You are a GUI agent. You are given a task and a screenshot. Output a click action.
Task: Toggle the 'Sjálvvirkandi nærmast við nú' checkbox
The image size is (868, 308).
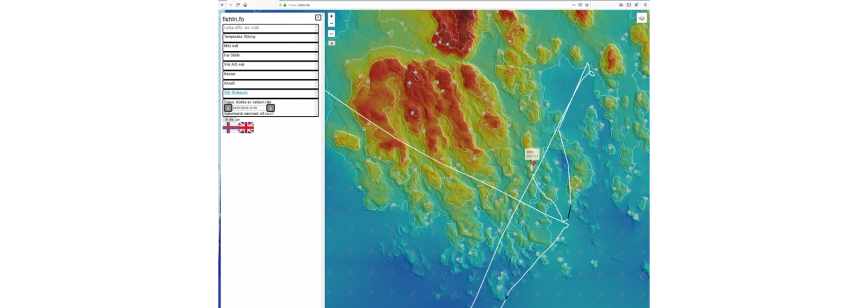click(272, 113)
